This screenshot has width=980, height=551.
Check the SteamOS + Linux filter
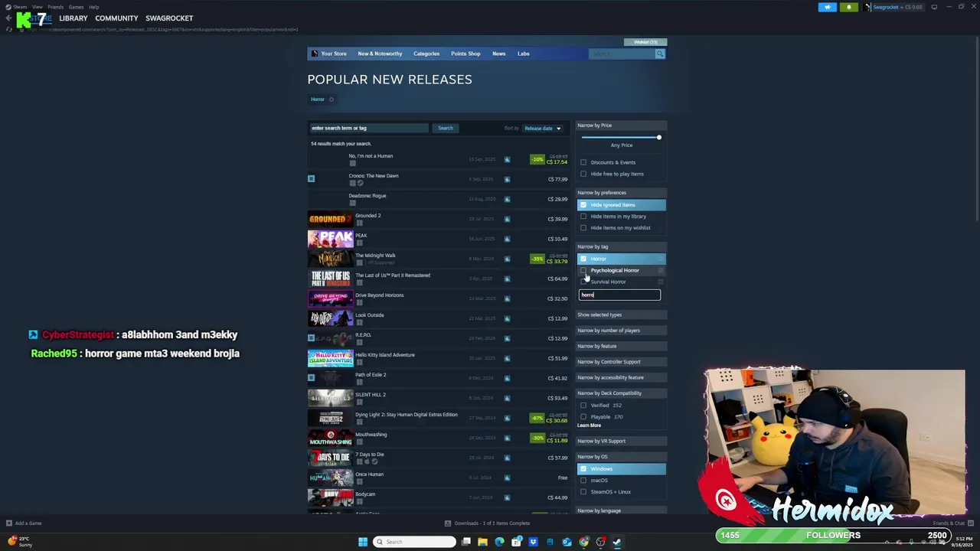click(x=583, y=492)
